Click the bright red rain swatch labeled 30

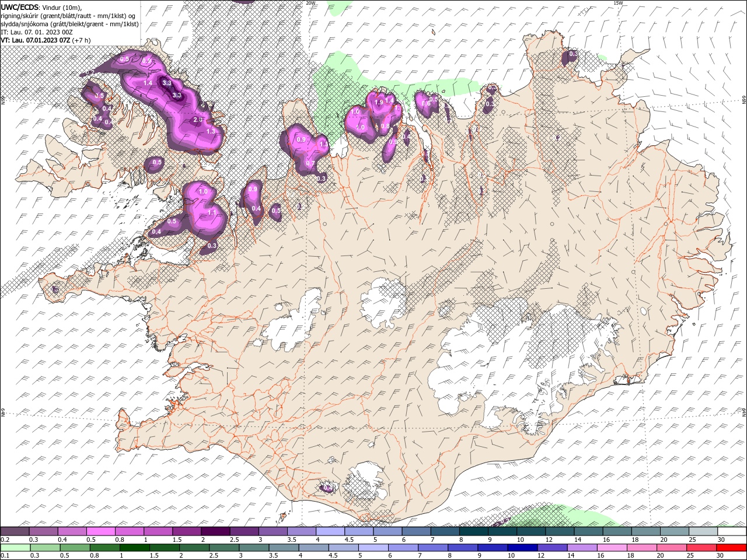(731, 548)
